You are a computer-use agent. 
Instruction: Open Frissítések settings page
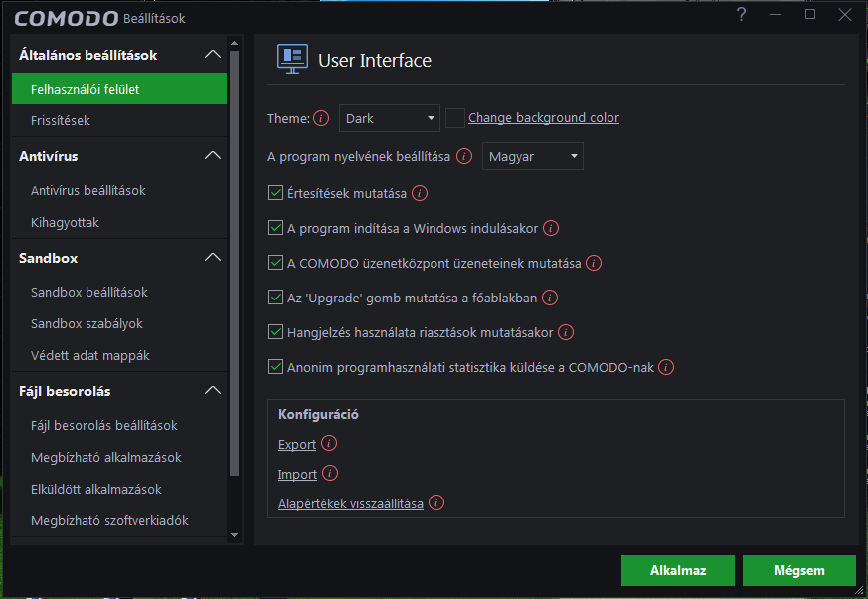click(119, 120)
